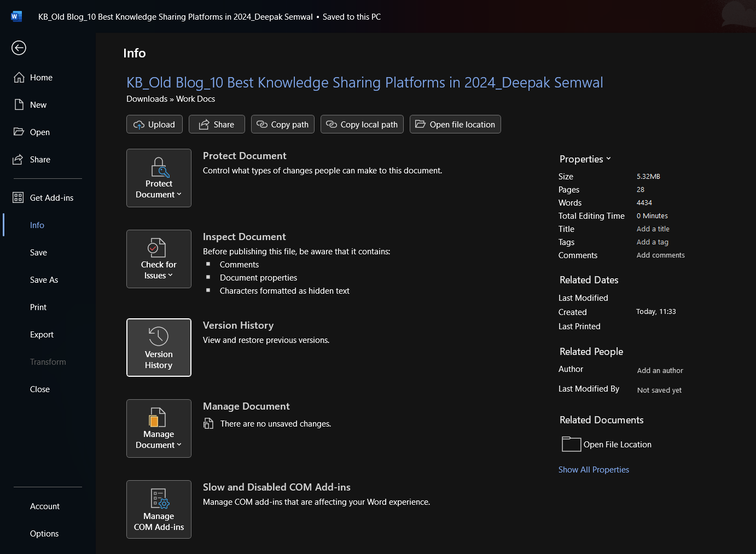Click 'There are no unsaved changes.' text
Image resolution: width=756 pixels, height=554 pixels.
click(x=276, y=424)
